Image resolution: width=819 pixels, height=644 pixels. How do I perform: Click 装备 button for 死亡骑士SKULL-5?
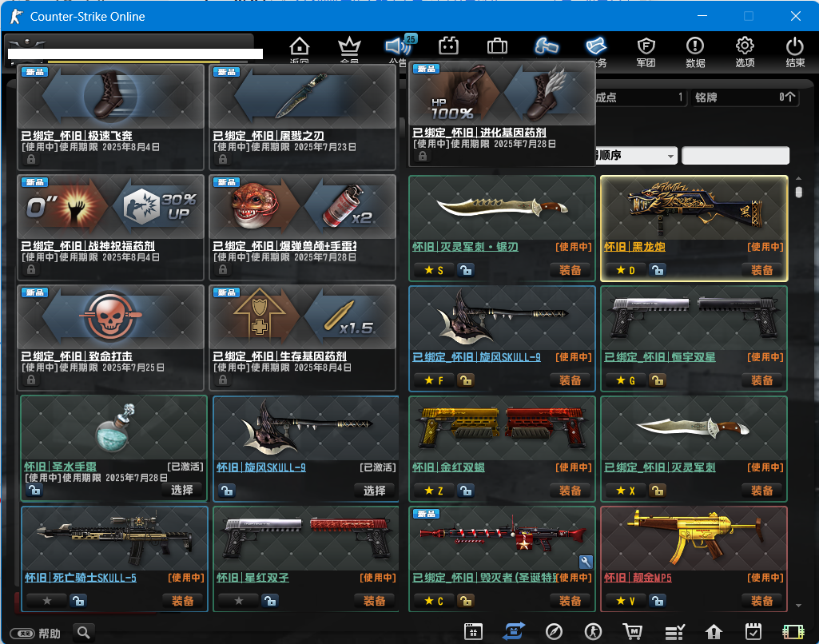point(182,601)
